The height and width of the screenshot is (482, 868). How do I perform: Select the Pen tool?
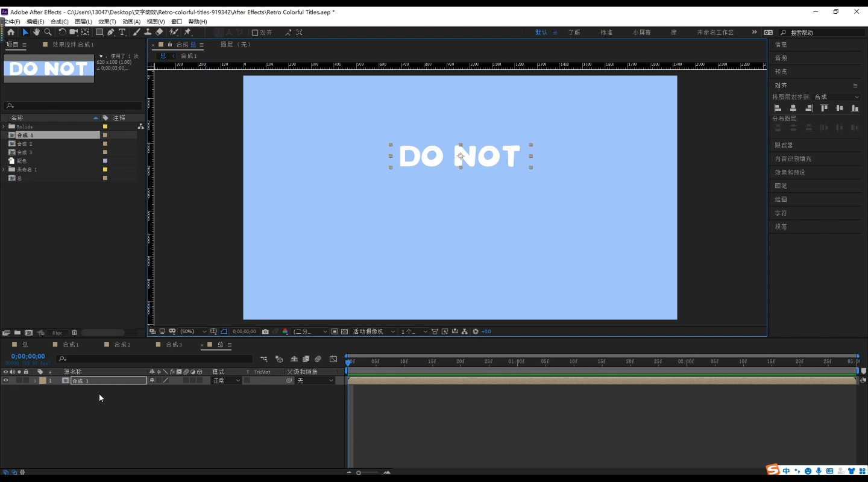click(x=111, y=33)
